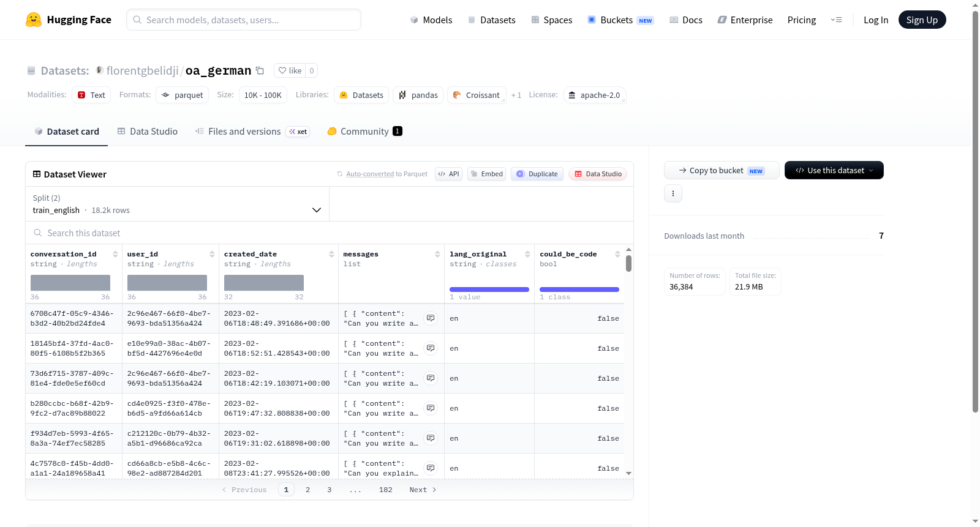Click the Log In link
This screenshot has height=527, width=980.
[x=876, y=20]
